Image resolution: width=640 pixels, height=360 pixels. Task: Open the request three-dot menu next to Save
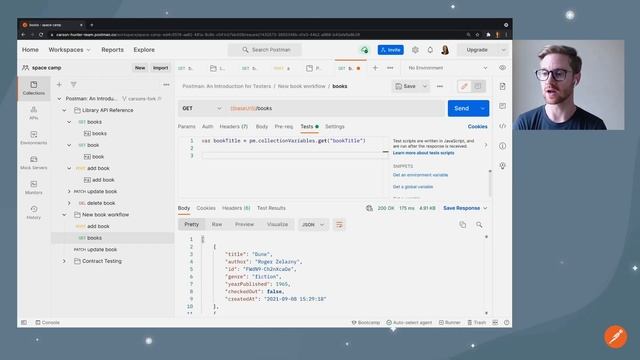440,86
